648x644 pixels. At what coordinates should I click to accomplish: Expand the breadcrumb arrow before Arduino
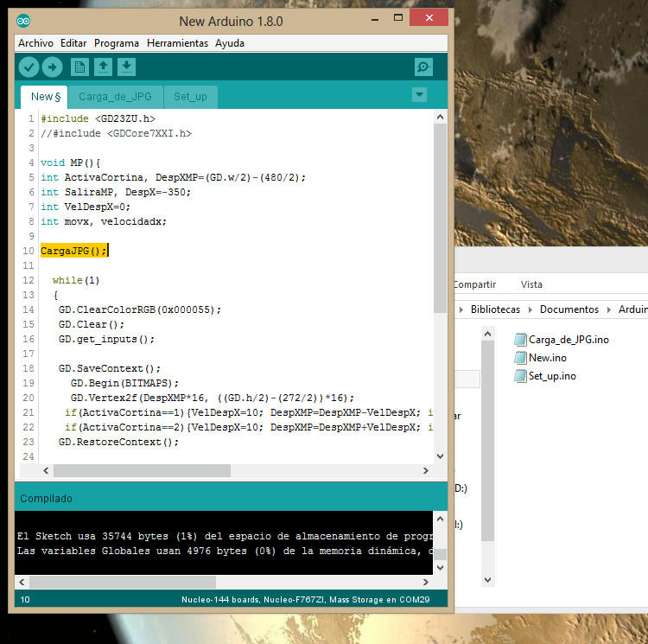609,309
